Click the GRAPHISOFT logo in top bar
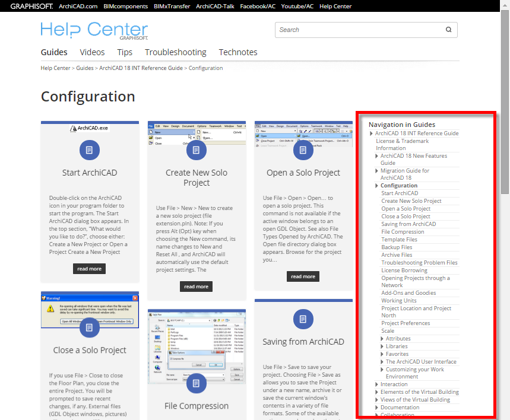 pos(31,6)
